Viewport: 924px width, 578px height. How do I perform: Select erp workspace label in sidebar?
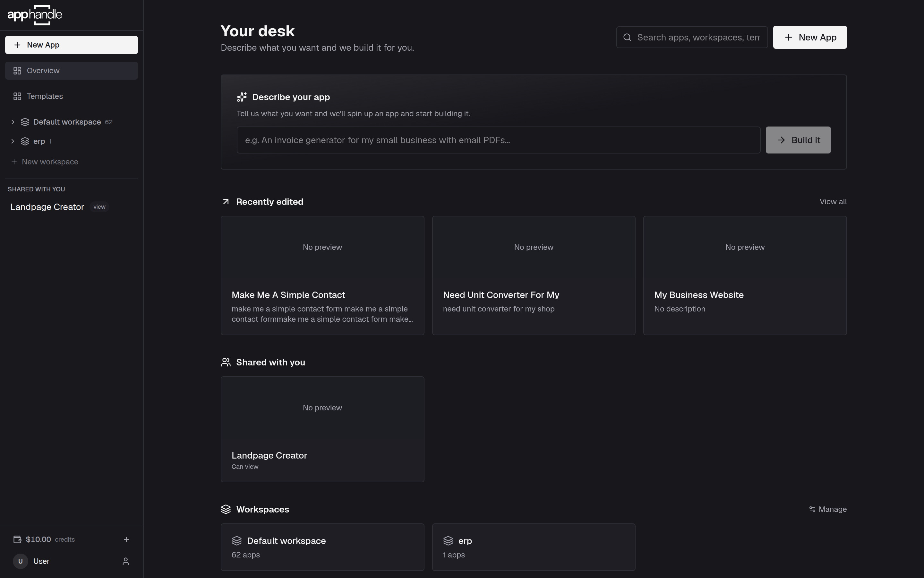[x=39, y=141]
